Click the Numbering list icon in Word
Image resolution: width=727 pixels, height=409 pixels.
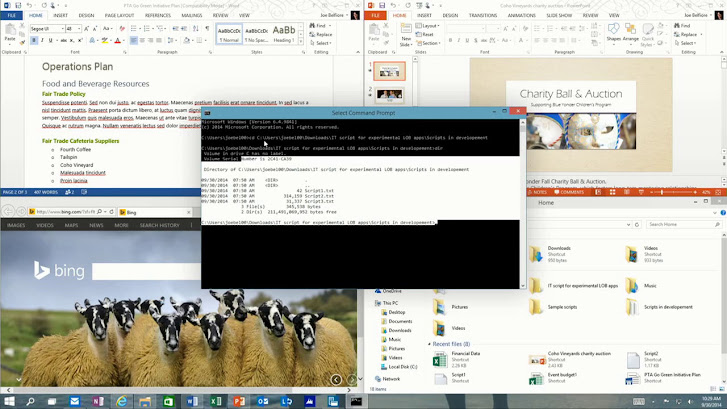click(147, 29)
